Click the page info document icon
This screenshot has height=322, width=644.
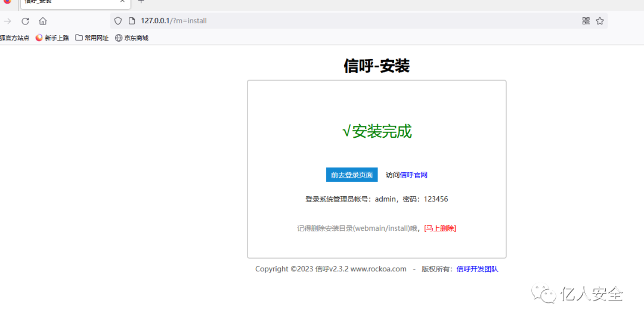[x=132, y=21]
